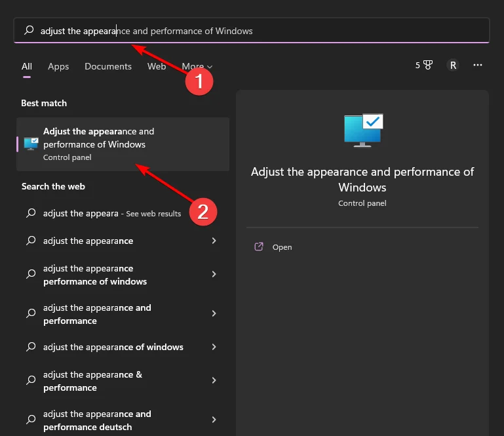Click the Open external-link icon
Viewport: 504px width, 436px height.
pos(258,247)
